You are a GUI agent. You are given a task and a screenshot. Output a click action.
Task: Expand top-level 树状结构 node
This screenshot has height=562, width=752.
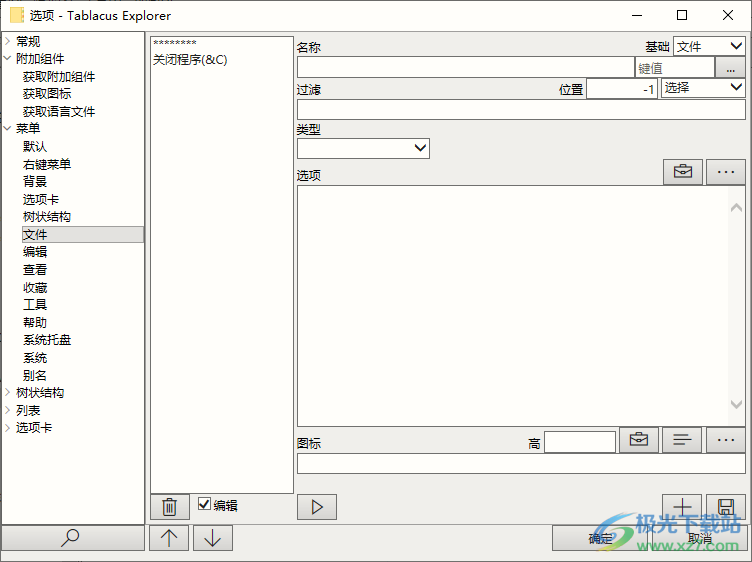8,393
